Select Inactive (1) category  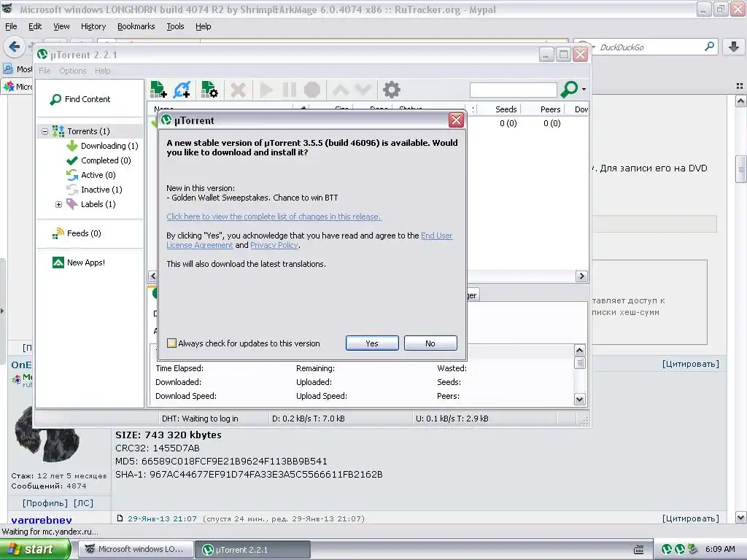click(x=101, y=190)
